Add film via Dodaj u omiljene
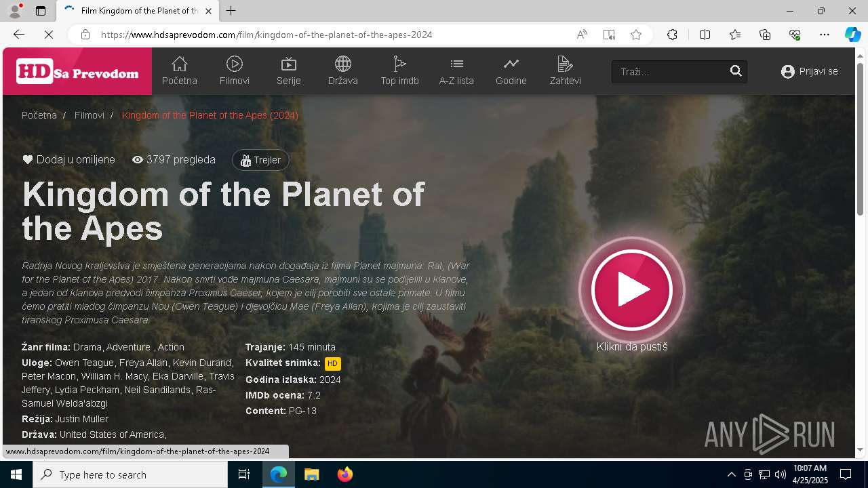Viewport: 868px width, 488px height. point(69,160)
